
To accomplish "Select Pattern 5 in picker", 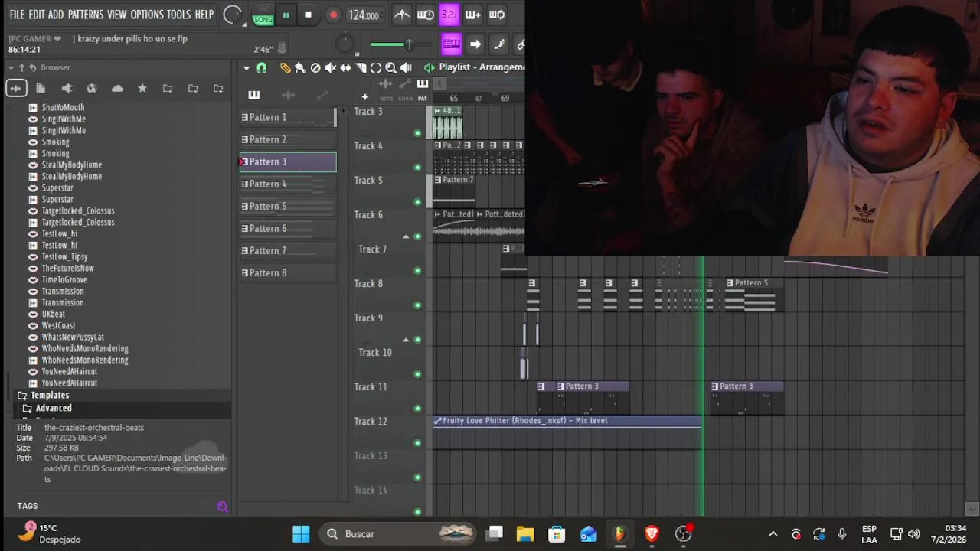I will pyautogui.click(x=288, y=207).
